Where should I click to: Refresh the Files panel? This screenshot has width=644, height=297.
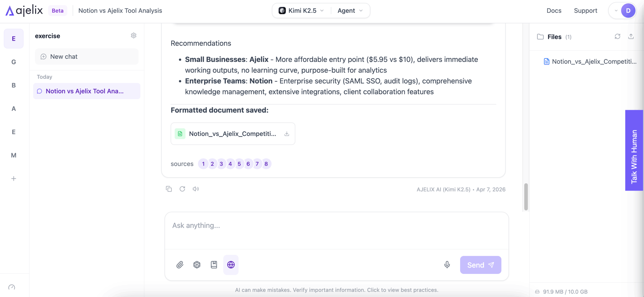coord(617,36)
